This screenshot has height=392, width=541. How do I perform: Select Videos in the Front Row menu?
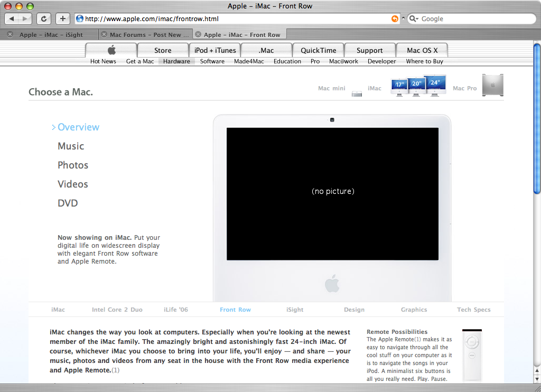click(73, 184)
